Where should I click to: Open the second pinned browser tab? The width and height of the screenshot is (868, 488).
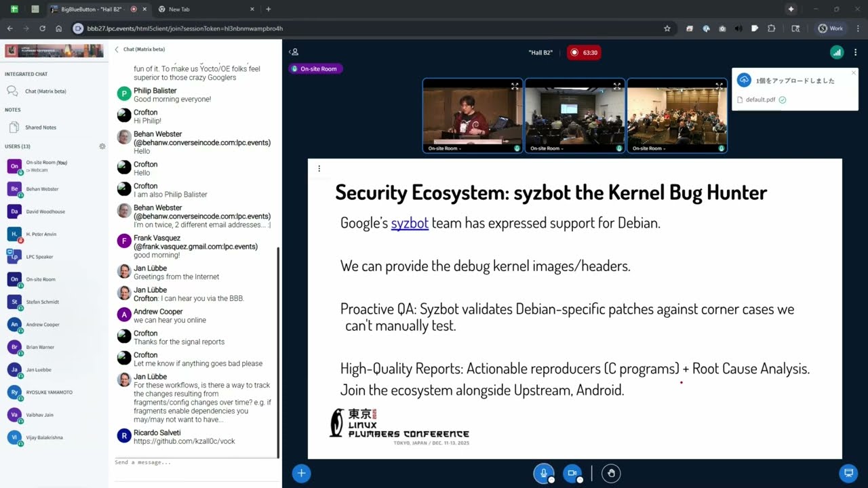[x=35, y=9]
